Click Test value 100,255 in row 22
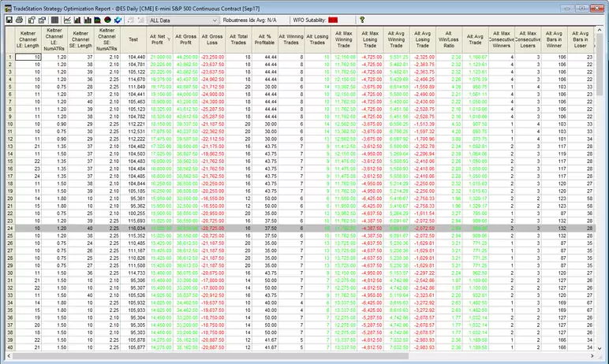The image size is (609, 364). [x=133, y=213]
